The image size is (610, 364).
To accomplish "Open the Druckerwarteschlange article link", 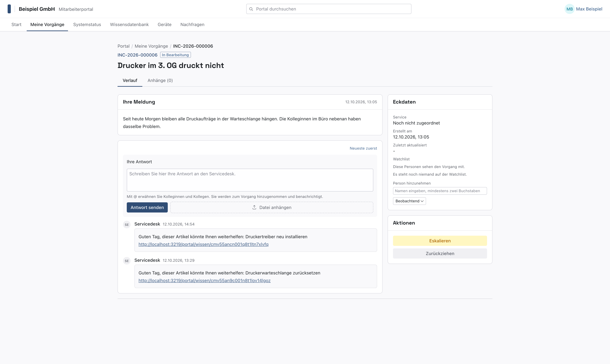I will coord(204,280).
